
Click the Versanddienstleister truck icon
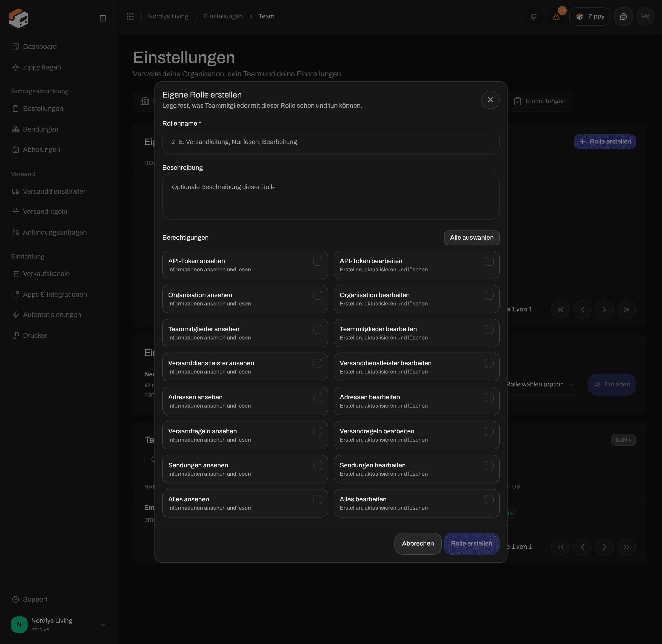pyautogui.click(x=16, y=191)
